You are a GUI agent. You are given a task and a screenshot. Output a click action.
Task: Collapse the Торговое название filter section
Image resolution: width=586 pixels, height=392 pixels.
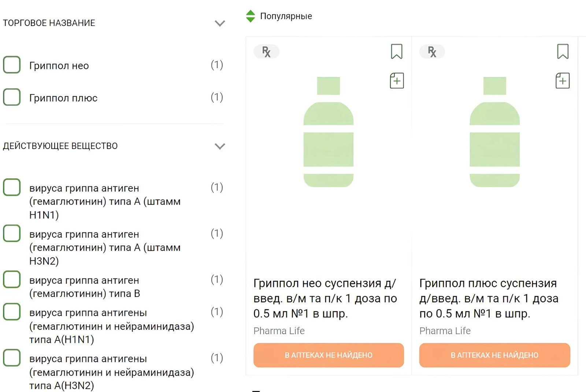point(220,23)
